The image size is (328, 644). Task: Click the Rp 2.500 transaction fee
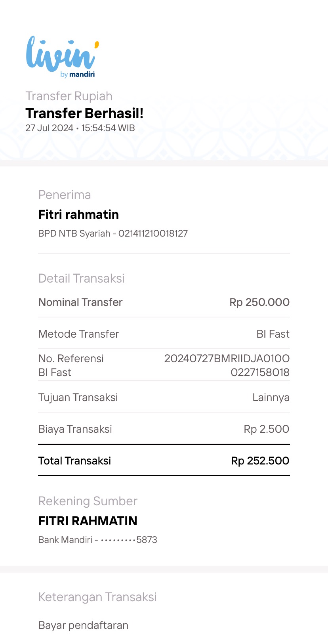pyautogui.click(x=266, y=429)
